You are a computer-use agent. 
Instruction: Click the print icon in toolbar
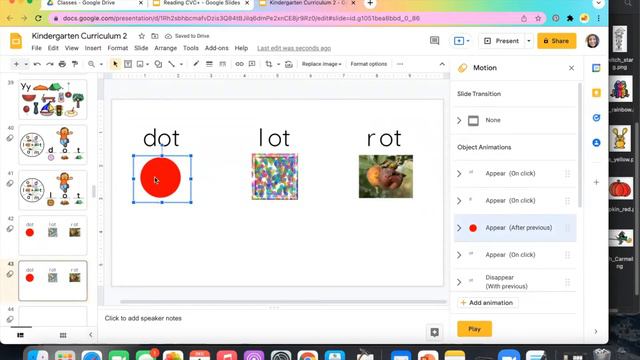tap(62, 64)
